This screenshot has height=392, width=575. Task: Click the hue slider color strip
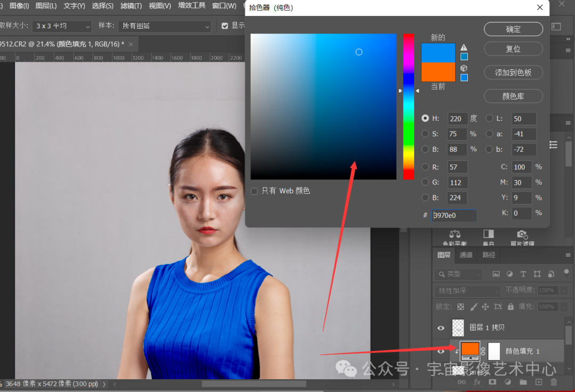coord(408,107)
